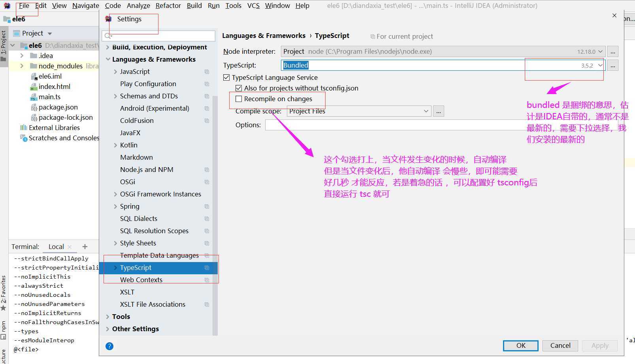Click the Cancel button
Image resolution: width=635 pixels, height=364 pixels.
[560, 345]
